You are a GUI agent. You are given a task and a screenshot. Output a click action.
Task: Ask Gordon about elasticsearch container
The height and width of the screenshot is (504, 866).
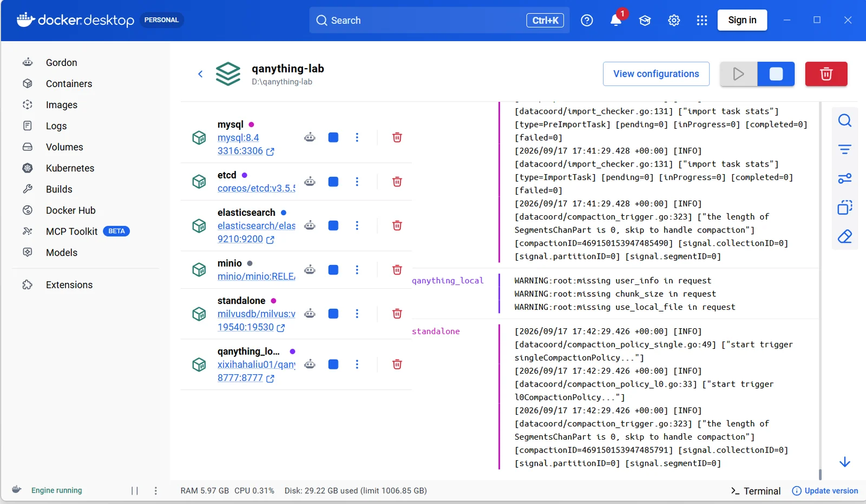click(310, 226)
